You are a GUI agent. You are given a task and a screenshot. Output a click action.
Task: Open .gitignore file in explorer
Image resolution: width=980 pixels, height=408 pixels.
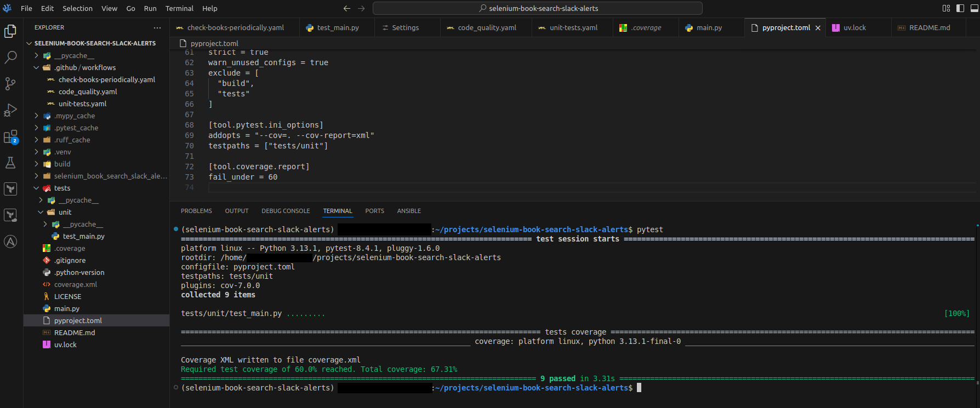tap(70, 261)
